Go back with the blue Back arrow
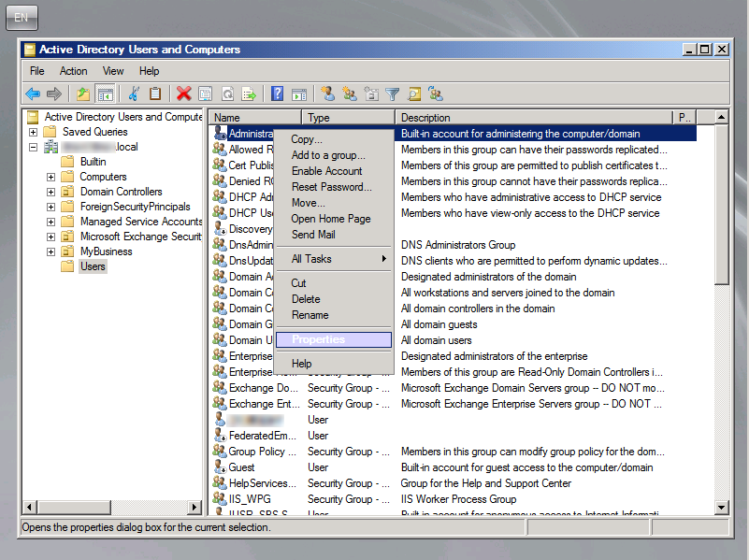Image resolution: width=749 pixels, height=560 pixels. pyautogui.click(x=33, y=93)
